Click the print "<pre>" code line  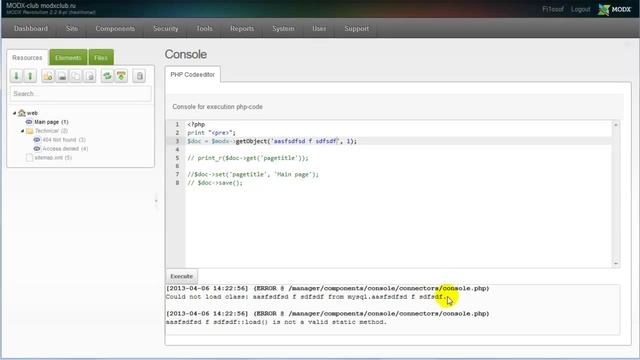[x=211, y=133]
